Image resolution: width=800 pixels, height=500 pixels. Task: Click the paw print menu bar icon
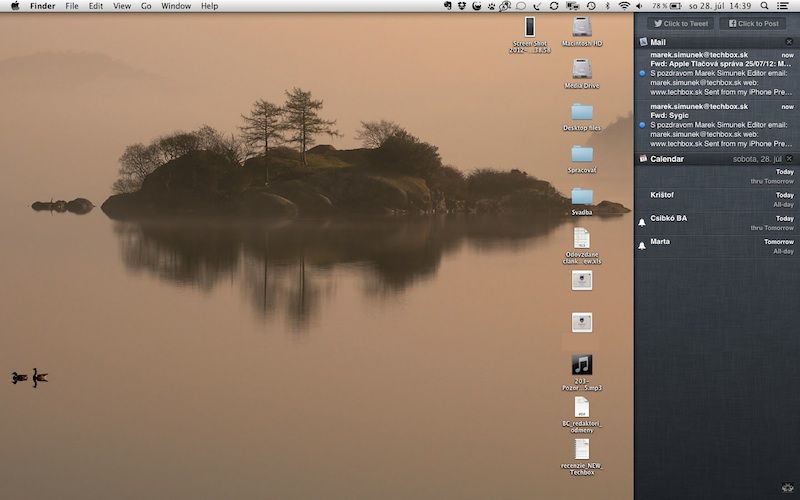(492, 6)
